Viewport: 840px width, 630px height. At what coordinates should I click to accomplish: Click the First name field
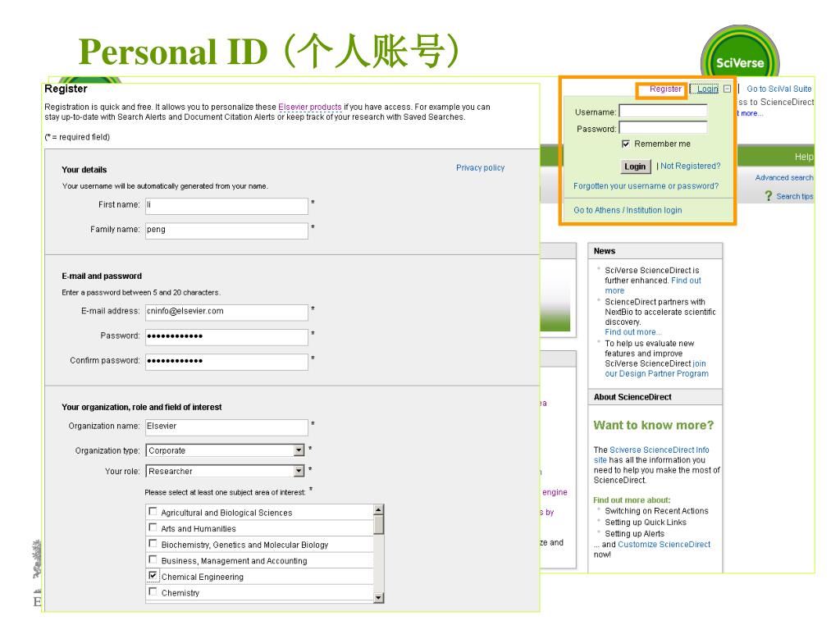226,206
